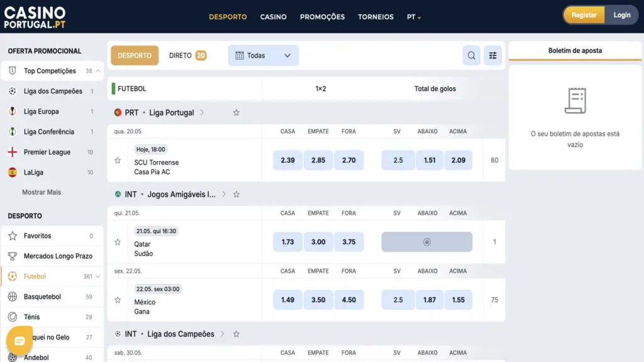
Task: Open Jogos Amigáveis league chevron
Action: (x=224, y=194)
